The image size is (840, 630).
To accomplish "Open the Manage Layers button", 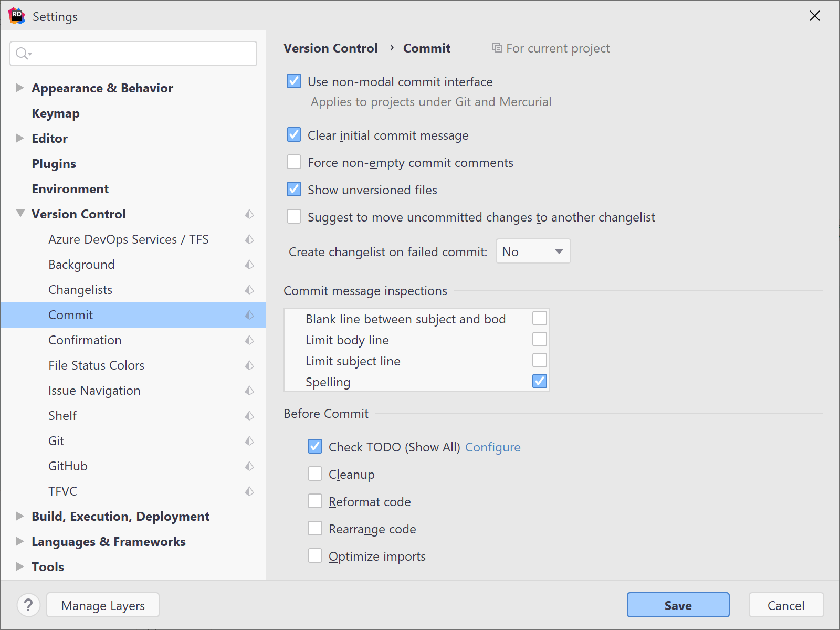I will coord(103,605).
